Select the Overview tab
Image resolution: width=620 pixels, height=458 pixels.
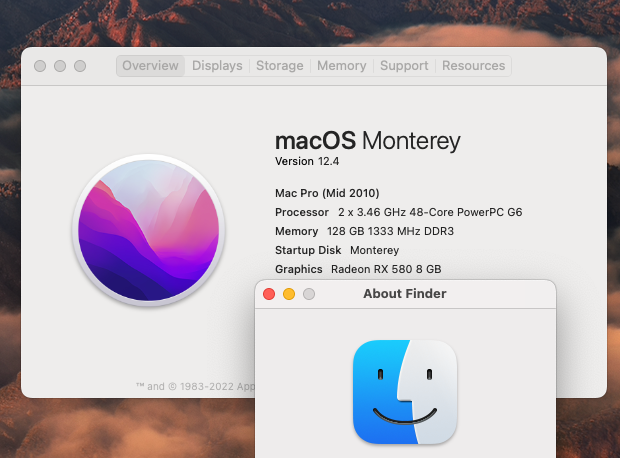tap(150, 66)
